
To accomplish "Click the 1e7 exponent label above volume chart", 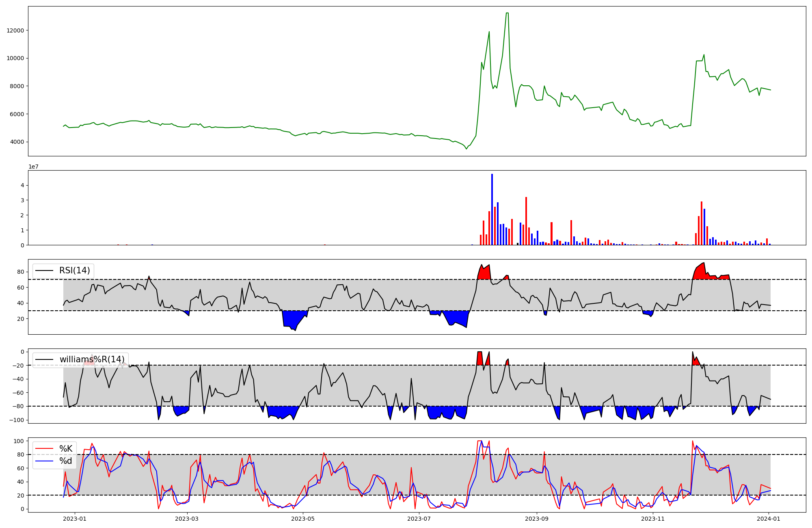I will pyautogui.click(x=33, y=167).
